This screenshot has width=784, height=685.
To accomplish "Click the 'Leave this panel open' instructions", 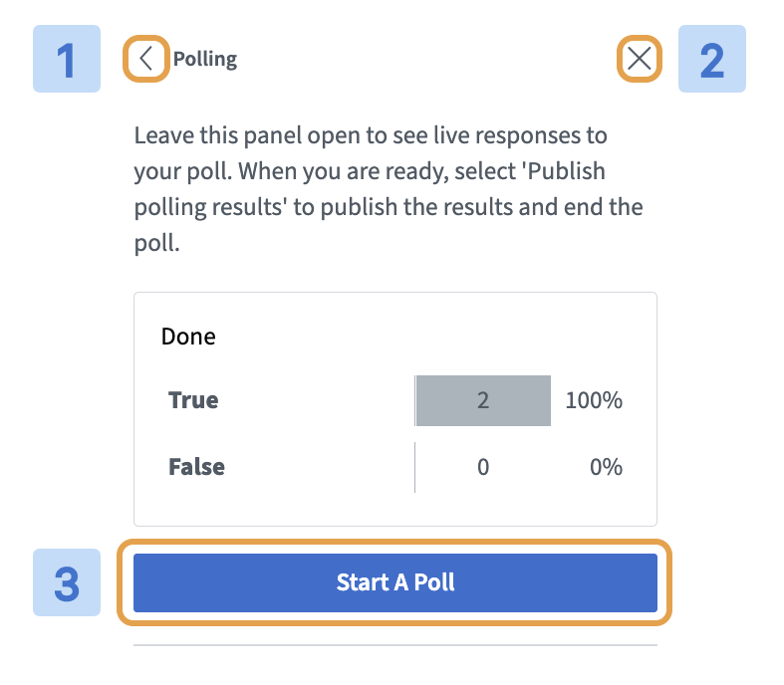I will pyautogui.click(x=371, y=134).
